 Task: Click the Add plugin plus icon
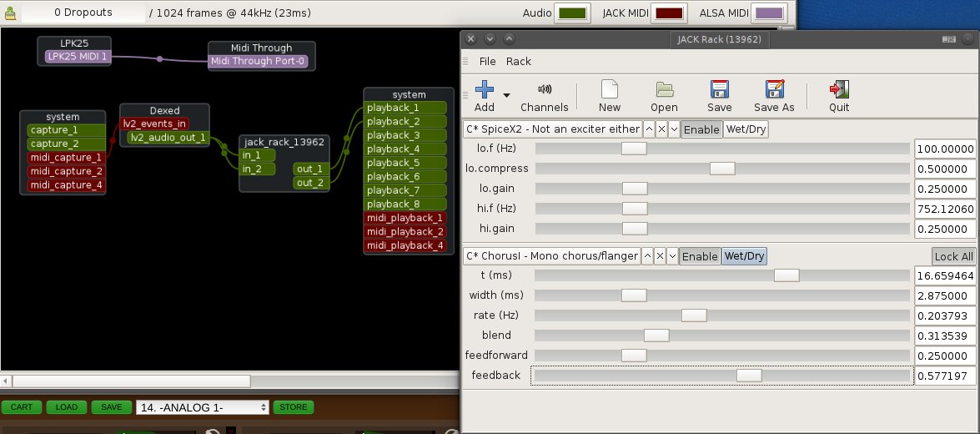[x=483, y=89]
